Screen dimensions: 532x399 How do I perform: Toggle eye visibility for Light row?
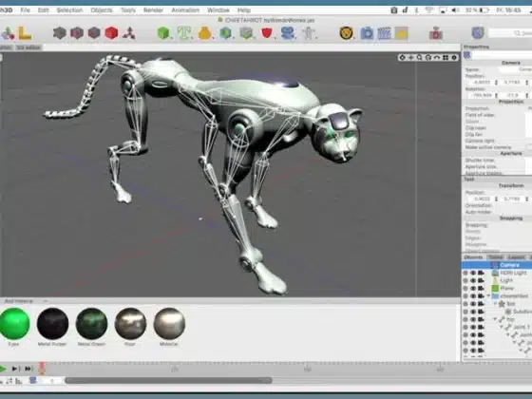473,280
